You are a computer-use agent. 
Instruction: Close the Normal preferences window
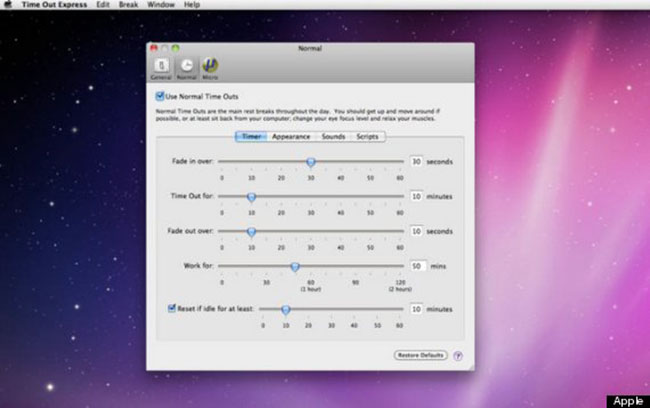click(154, 48)
